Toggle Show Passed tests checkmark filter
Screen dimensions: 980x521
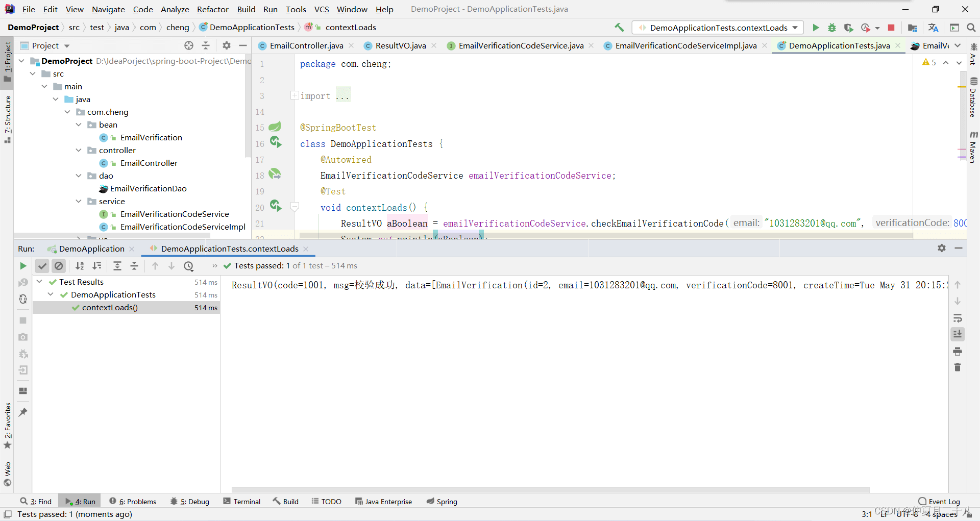[42, 266]
